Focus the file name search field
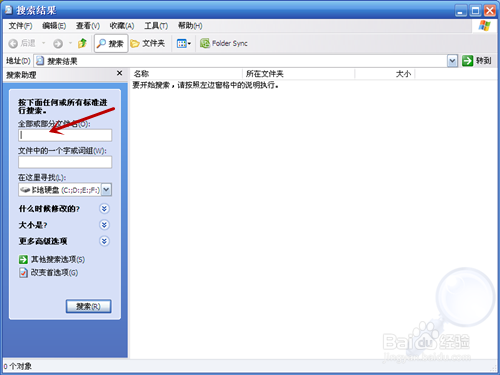500x375 pixels. 65,135
